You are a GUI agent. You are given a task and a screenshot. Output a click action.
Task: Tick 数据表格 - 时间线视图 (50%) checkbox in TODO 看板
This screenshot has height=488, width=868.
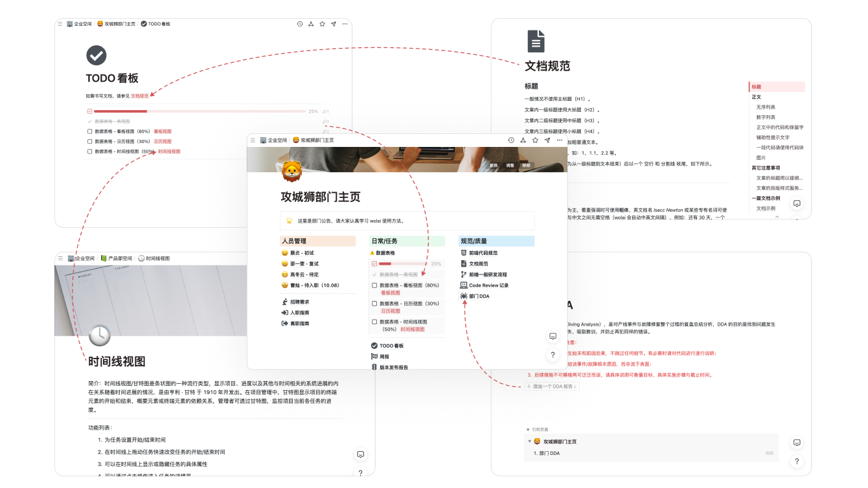[90, 151]
